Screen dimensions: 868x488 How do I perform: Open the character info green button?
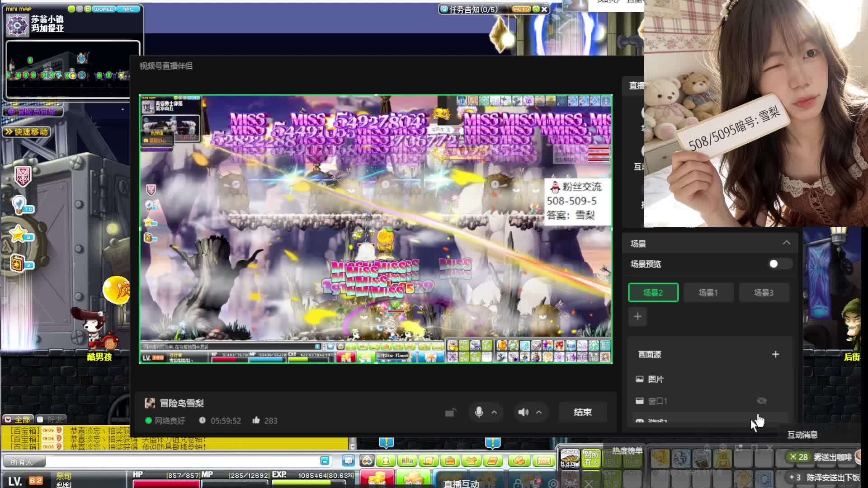[x=386, y=461]
